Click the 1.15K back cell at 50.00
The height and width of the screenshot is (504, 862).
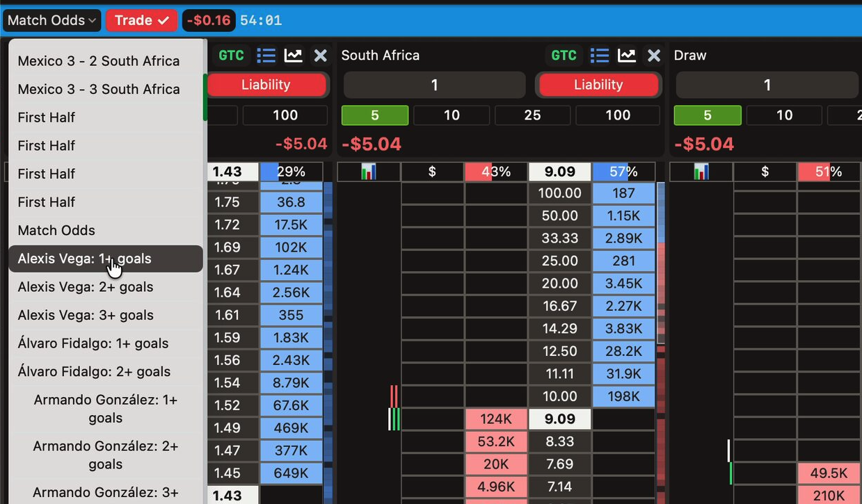[623, 216]
